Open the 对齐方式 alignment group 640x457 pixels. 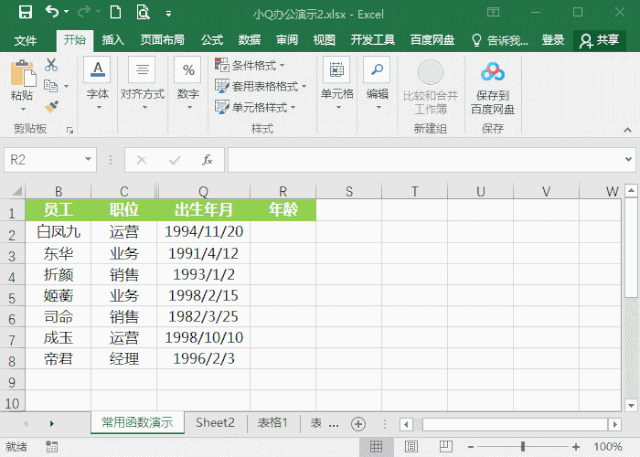[142, 84]
